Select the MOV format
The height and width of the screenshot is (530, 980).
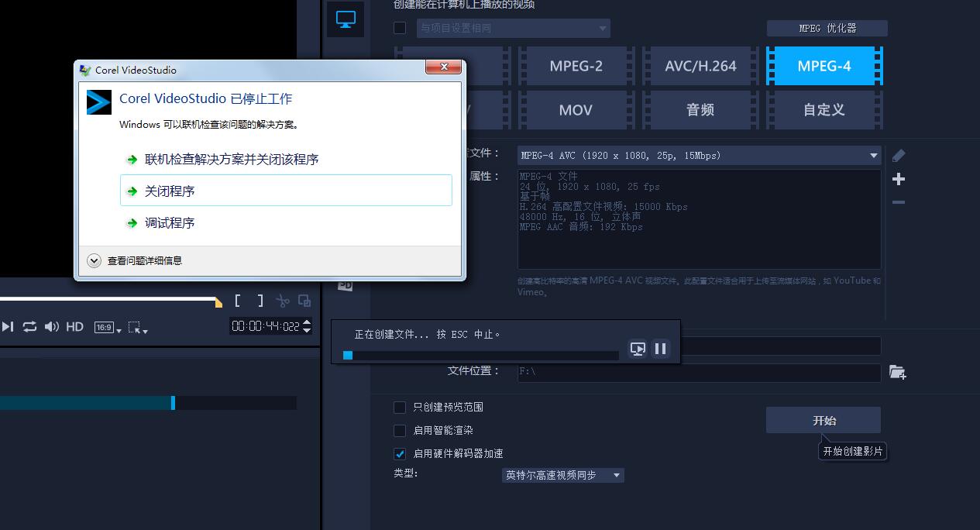(x=576, y=110)
